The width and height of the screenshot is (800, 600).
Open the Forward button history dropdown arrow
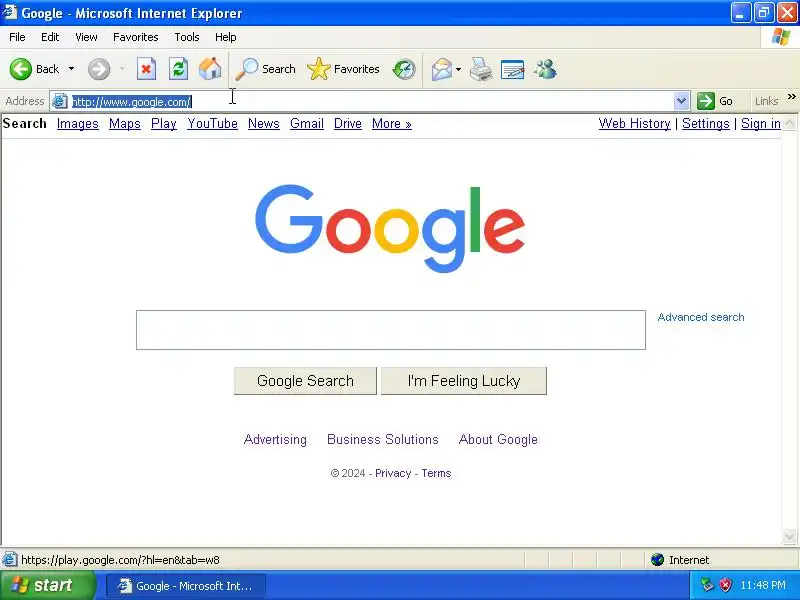122,69
